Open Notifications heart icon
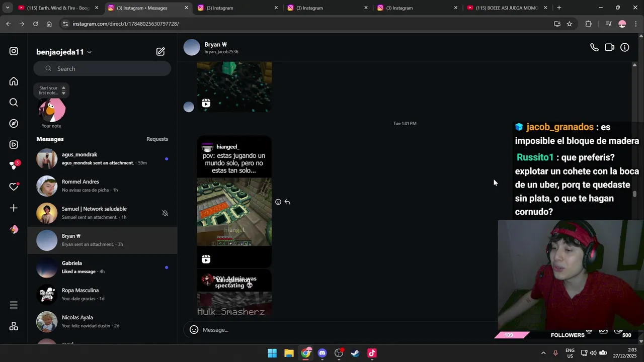 pos(14,187)
